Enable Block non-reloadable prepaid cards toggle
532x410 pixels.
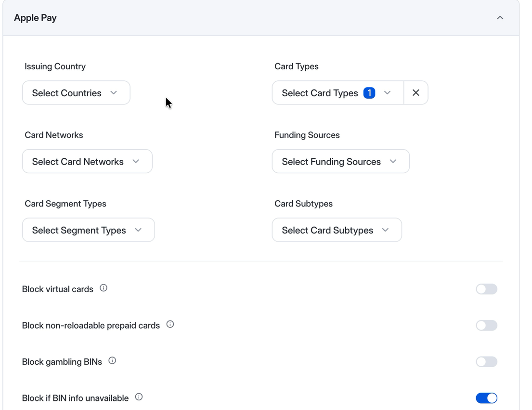coord(487,325)
